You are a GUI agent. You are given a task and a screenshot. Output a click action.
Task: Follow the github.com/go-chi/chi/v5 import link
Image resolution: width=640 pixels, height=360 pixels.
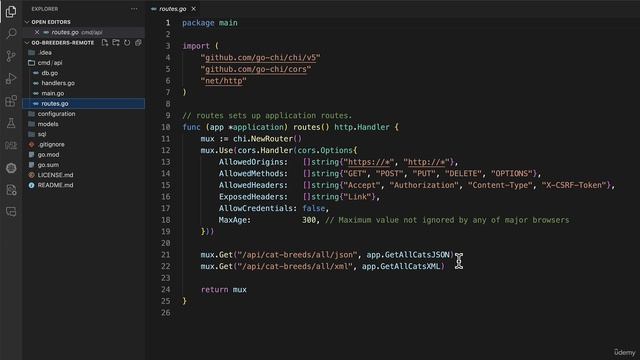tap(260, 58)
